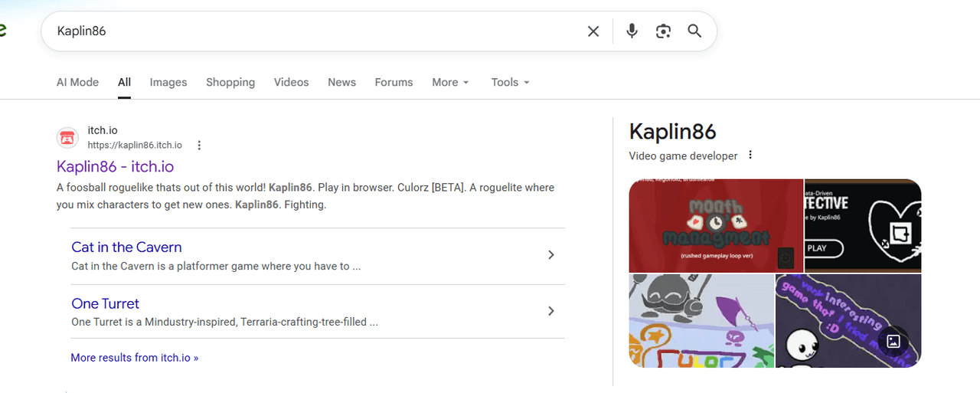Click the itch.io site name text
This screenshot has height=393, width=980.
click(x=103, y=130)
